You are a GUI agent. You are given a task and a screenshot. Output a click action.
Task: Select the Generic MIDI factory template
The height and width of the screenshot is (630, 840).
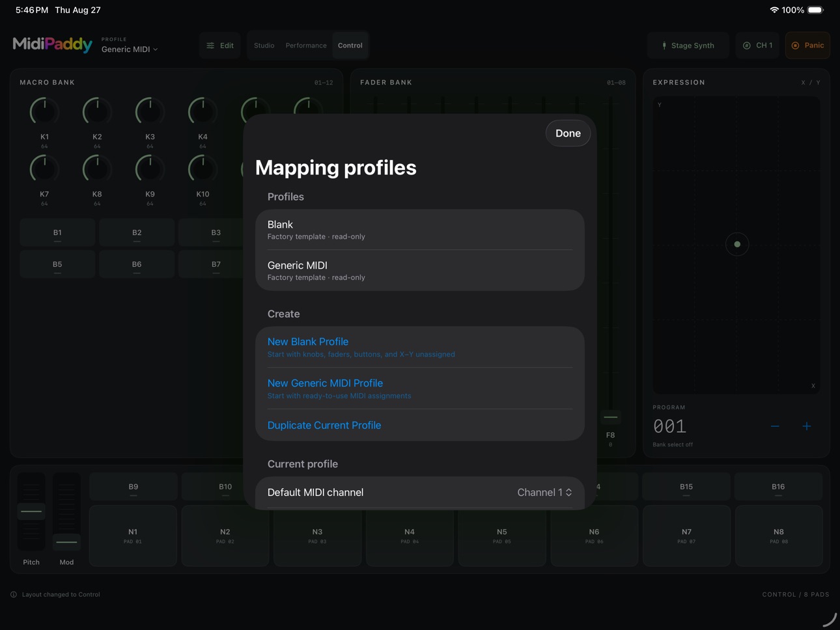click(x=420, y=271)
